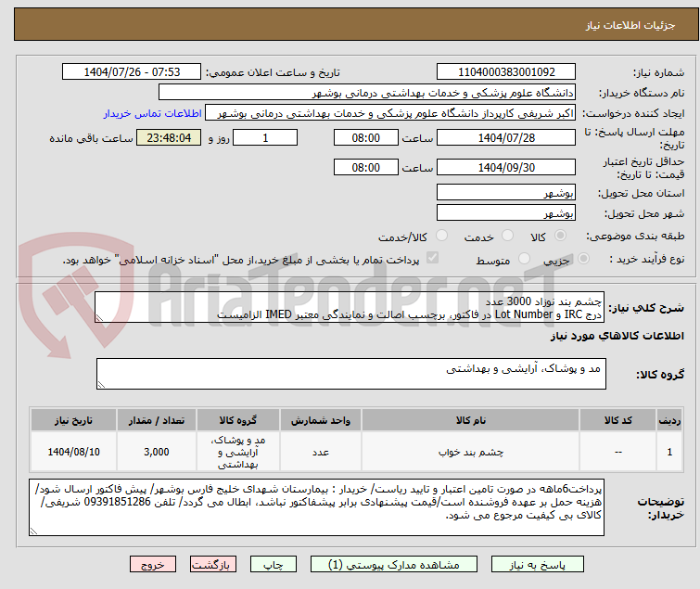The width and height of the screenshot is (700, 589).
Task: Click the price validity time 08:00 field
Action: pyautogui.click(x=365, y=168)
